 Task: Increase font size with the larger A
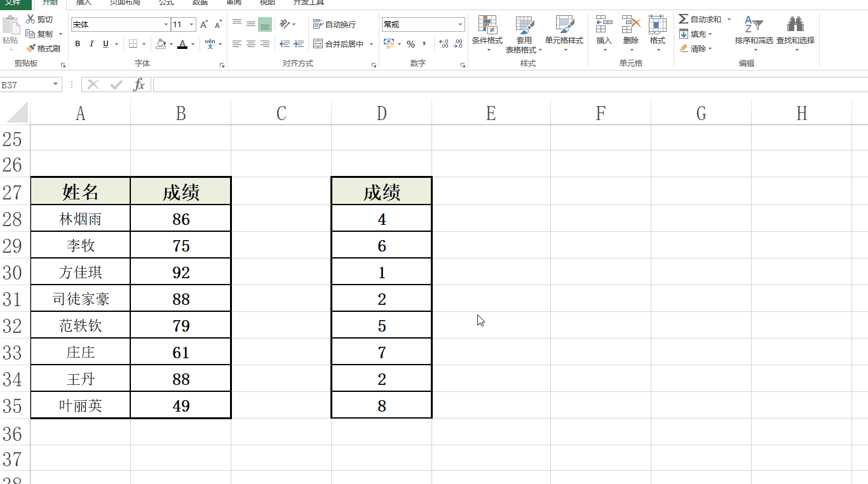[204, 25]
